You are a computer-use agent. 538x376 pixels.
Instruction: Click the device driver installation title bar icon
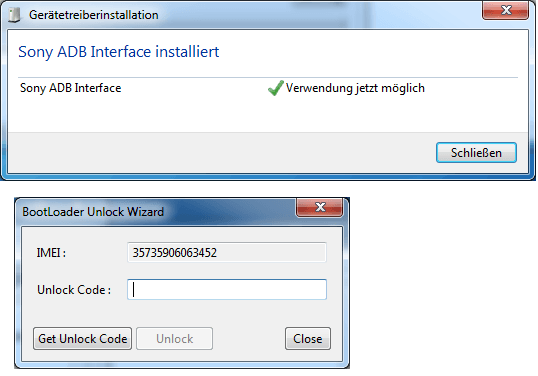(x=14, y=15)
